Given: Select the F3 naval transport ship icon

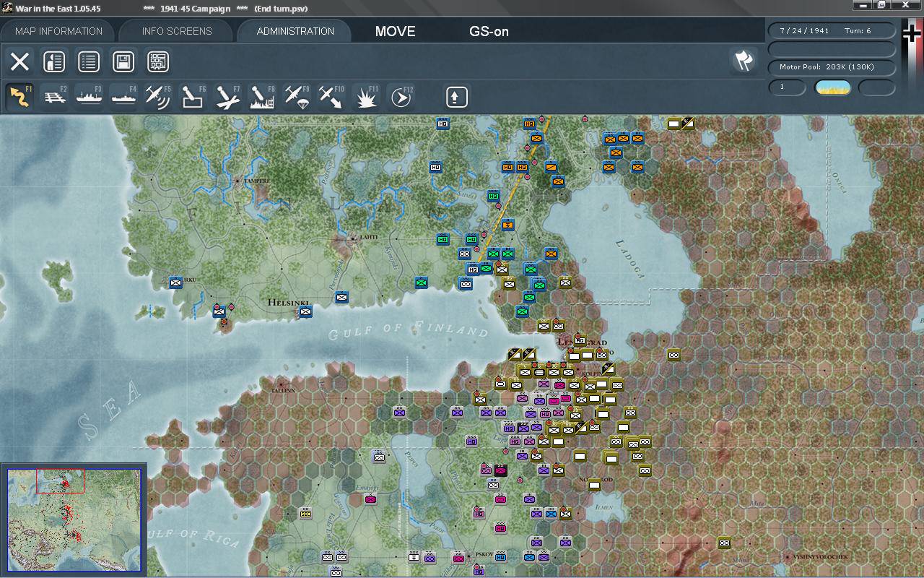Looking at the screenshot, I should [90, 97].
